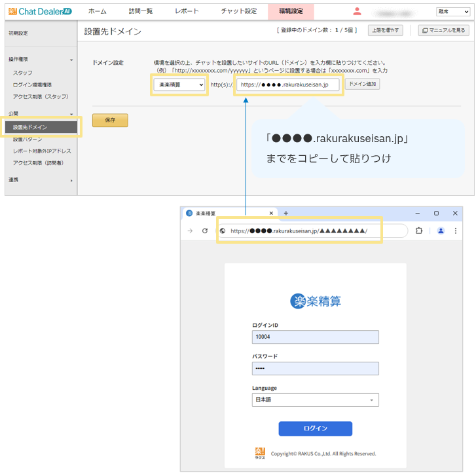The image size is (476, 473).
Task: Expand the Language dropdown on login form
Action: click(315, 400)
